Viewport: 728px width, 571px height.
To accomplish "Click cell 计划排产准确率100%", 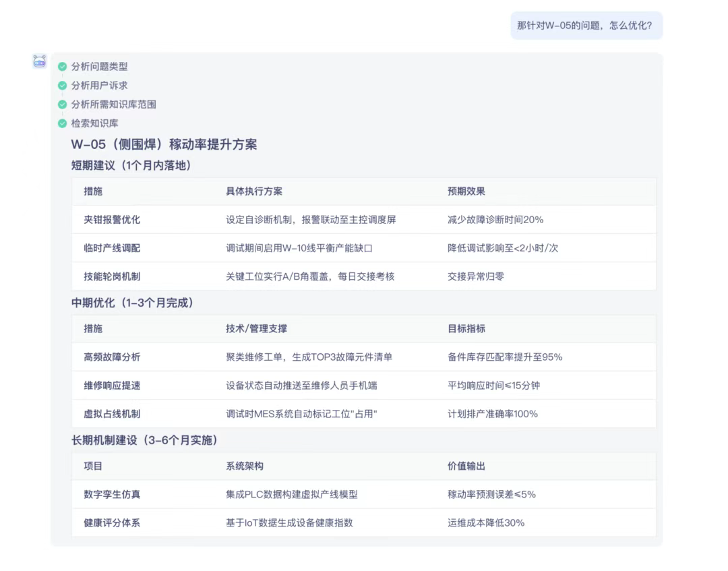I will 493,414.
